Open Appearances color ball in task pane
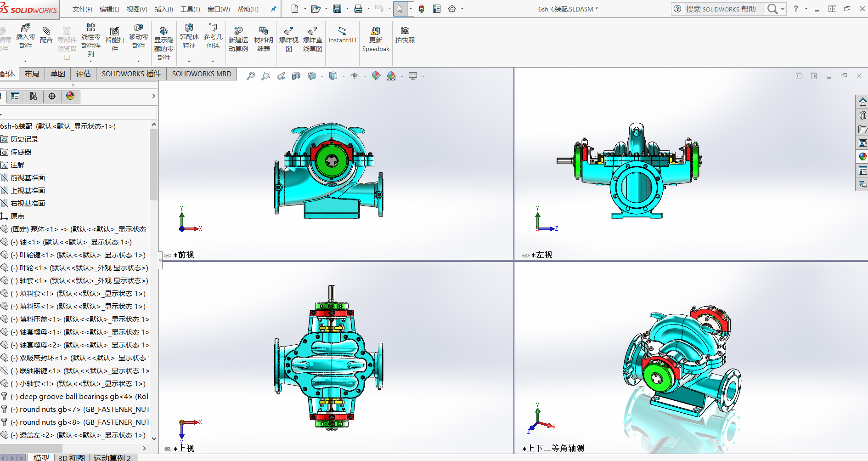This screenshot has width=868, height=461. (x=862, y=157)
